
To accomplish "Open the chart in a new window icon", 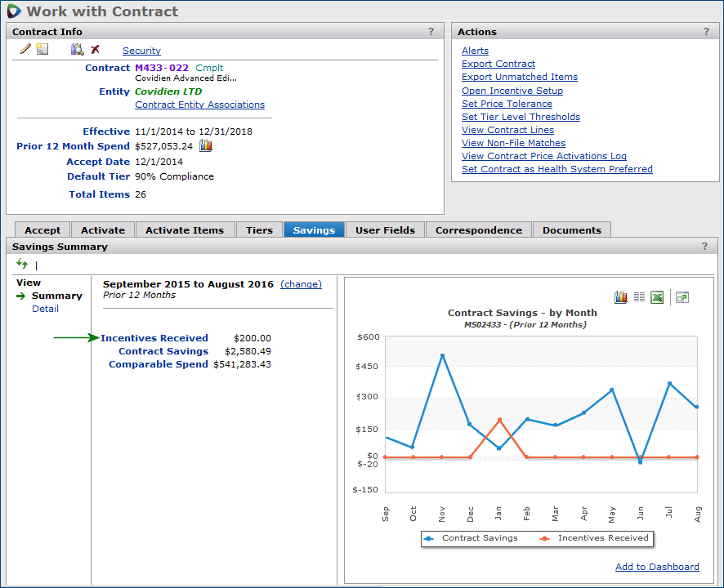I will coord(682,297).
